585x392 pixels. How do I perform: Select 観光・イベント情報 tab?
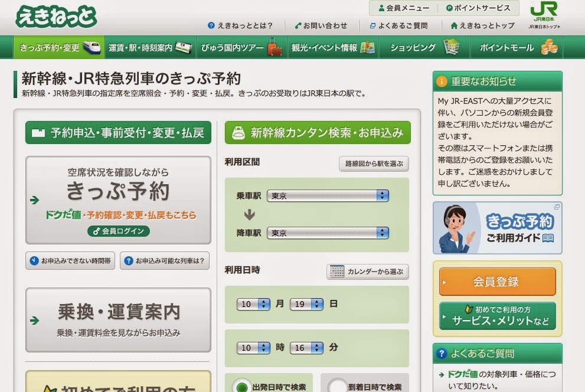coord(333,47)
